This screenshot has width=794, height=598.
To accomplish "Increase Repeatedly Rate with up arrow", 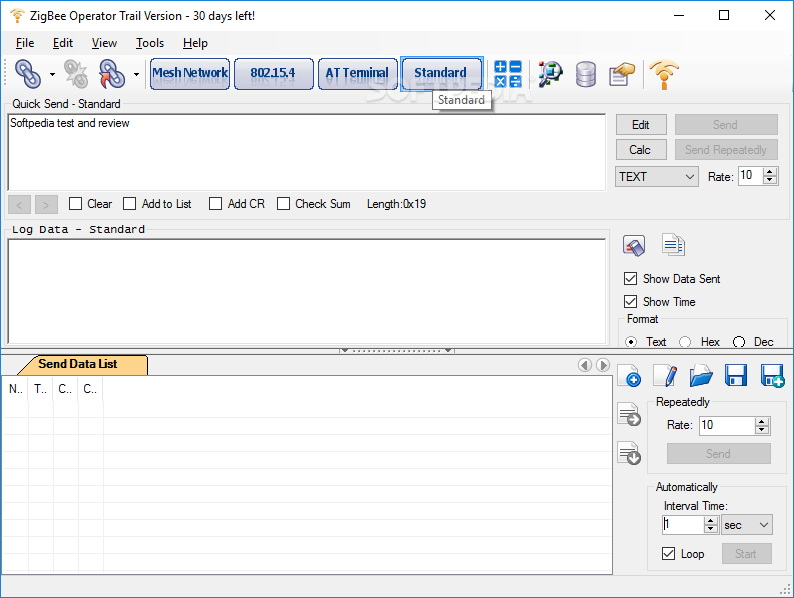I will point(762,422).
